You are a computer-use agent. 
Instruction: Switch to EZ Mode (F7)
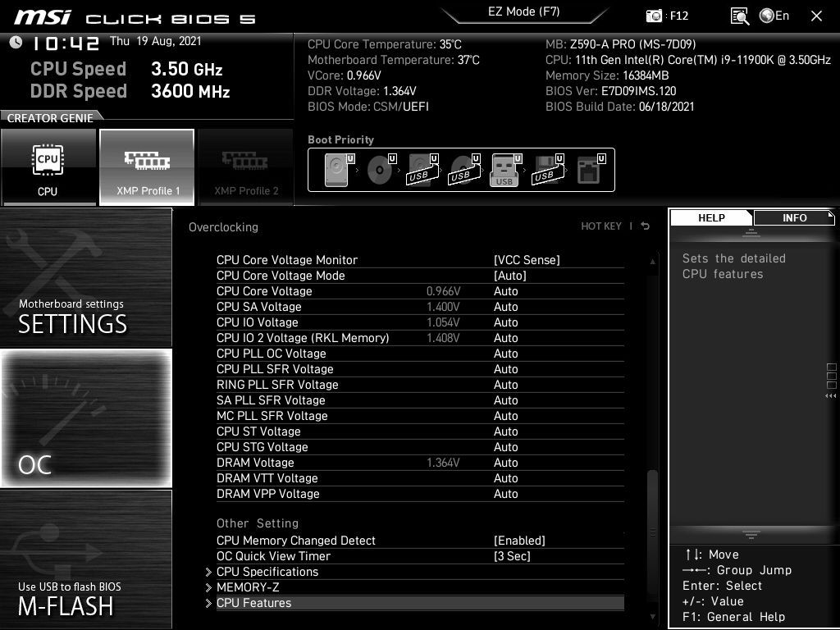[x=524, y=11]
